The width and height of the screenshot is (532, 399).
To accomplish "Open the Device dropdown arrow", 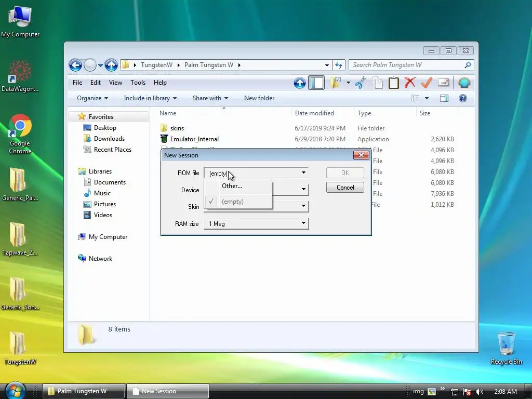I will pyautogui.click(x=303, y=189).
